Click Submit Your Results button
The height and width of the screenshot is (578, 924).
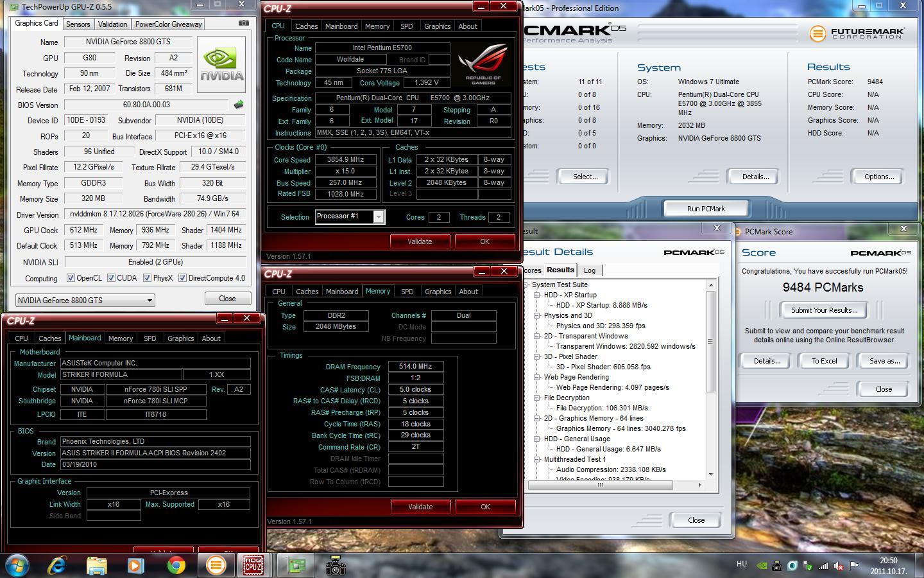[x=824, y=310]
